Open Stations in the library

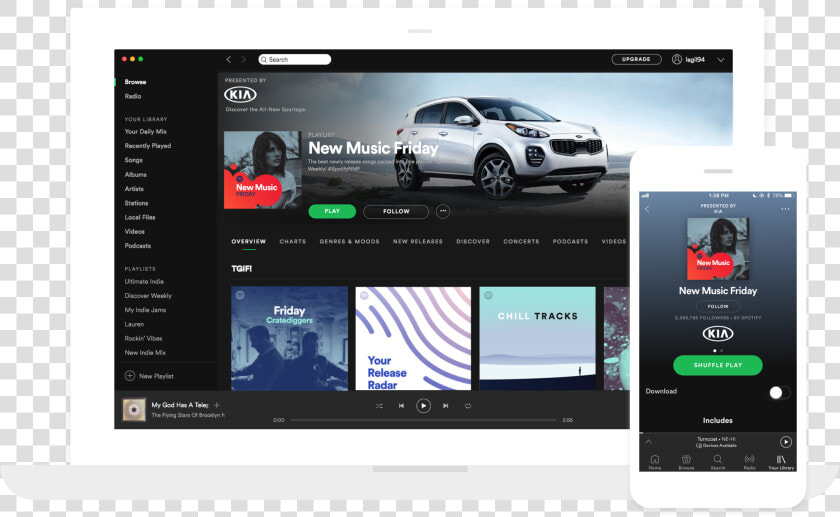pos(137,204)
